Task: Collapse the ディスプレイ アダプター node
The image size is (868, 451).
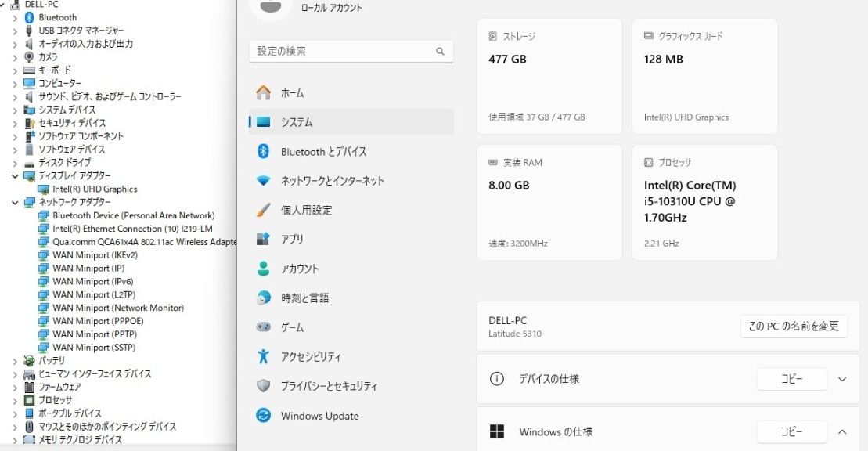Action: pos(15,176)
